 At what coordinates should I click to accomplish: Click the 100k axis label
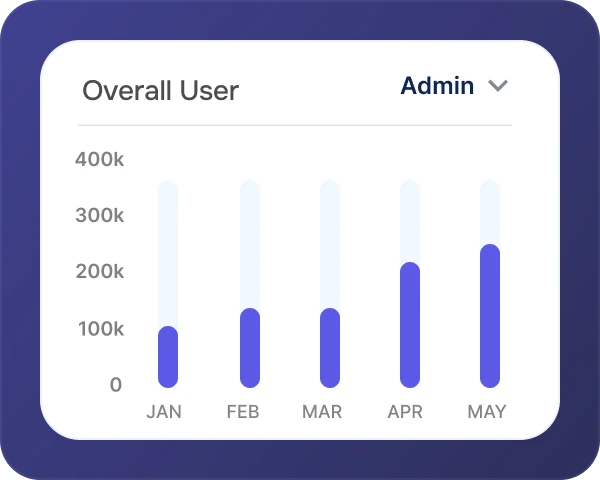tap(99, 329)
